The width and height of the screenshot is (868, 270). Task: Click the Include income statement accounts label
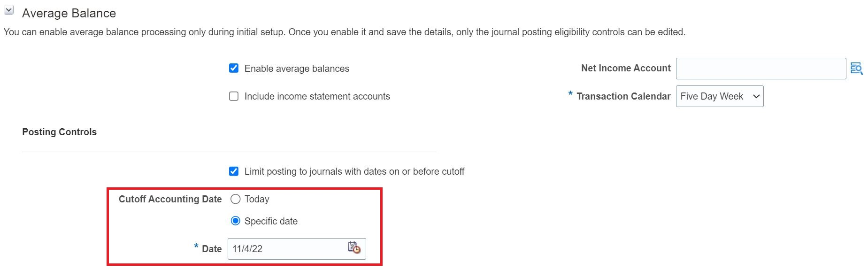coord(317,96)
